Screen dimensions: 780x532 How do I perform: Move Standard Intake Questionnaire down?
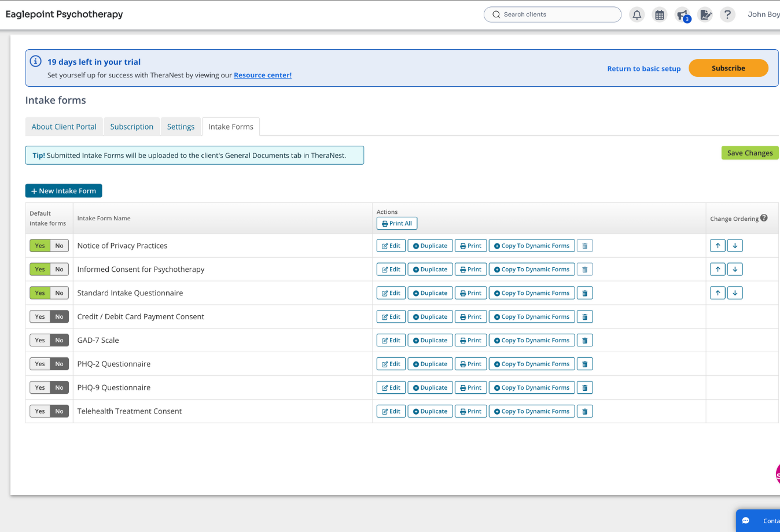[x=735, y=293]
